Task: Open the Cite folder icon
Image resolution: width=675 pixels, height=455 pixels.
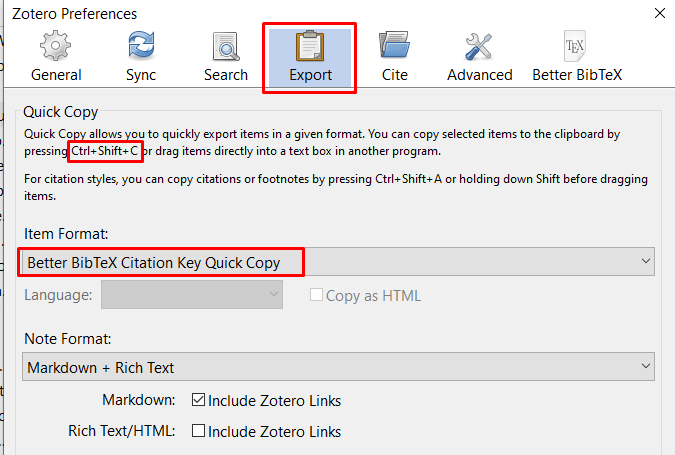Action: click(394, 44)
